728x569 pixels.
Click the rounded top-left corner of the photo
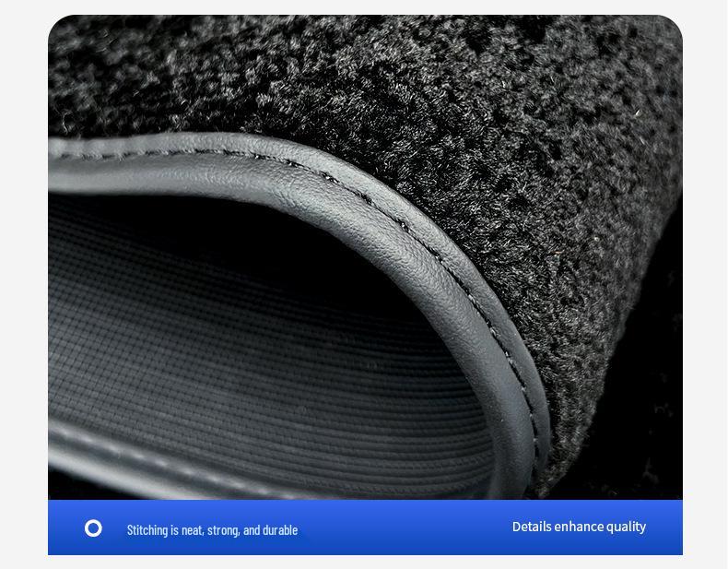coord(57,24)
